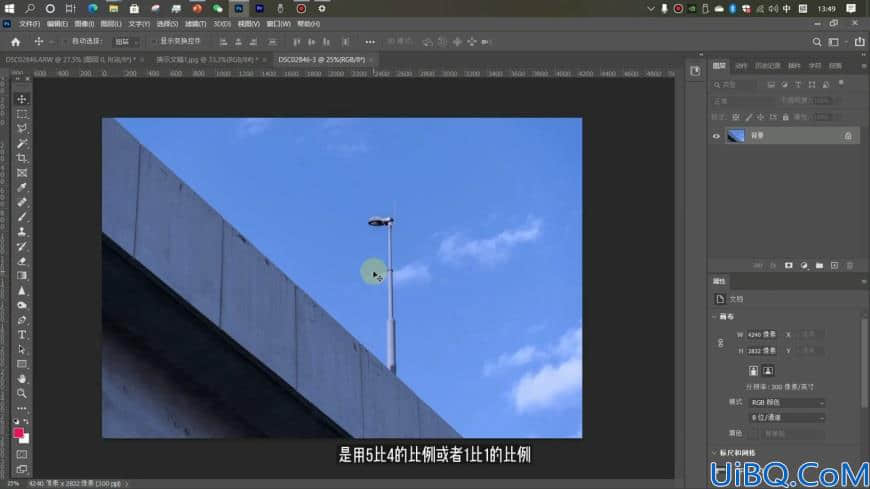Viewport: 870px width, 489px height.
Task: Create new adjustment layer
Action: point(804,266)
